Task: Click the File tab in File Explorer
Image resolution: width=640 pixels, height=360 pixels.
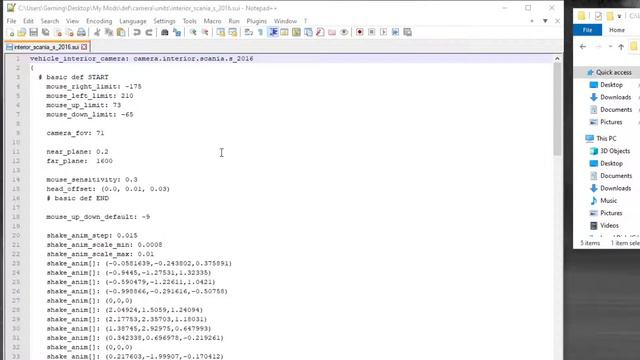Action: coord(587,30)
